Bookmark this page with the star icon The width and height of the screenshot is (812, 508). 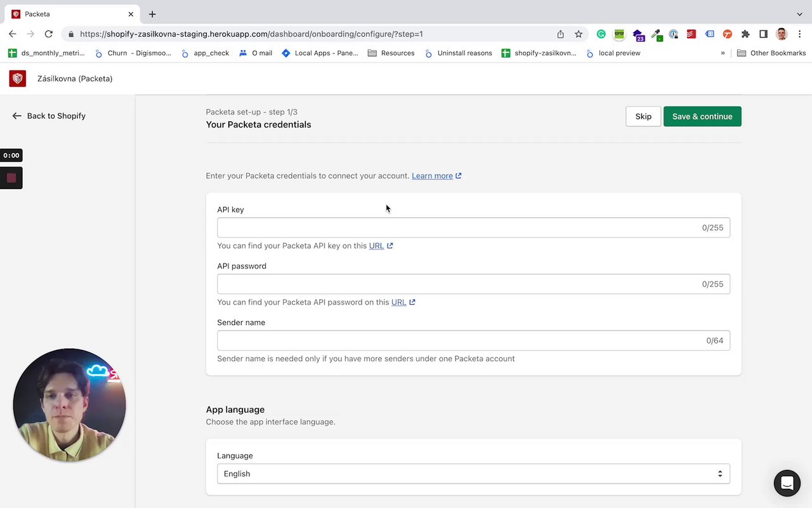pos(579,34)
